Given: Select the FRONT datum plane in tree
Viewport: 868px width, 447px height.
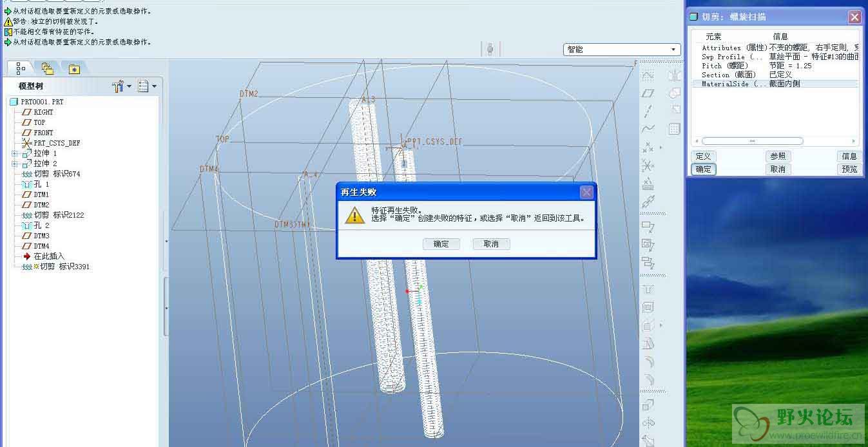Looking at the screenshot, I should [x=38, y=133].
